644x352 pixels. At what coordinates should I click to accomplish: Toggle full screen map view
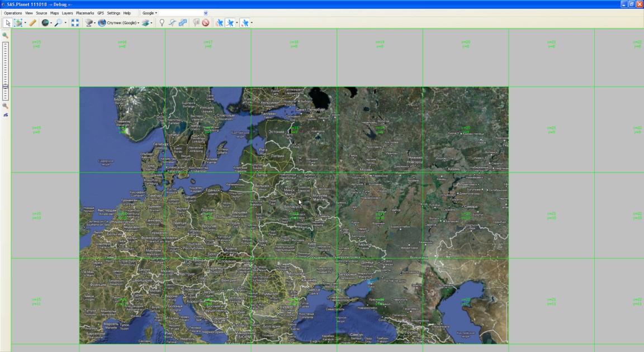[x=75, y=23]
